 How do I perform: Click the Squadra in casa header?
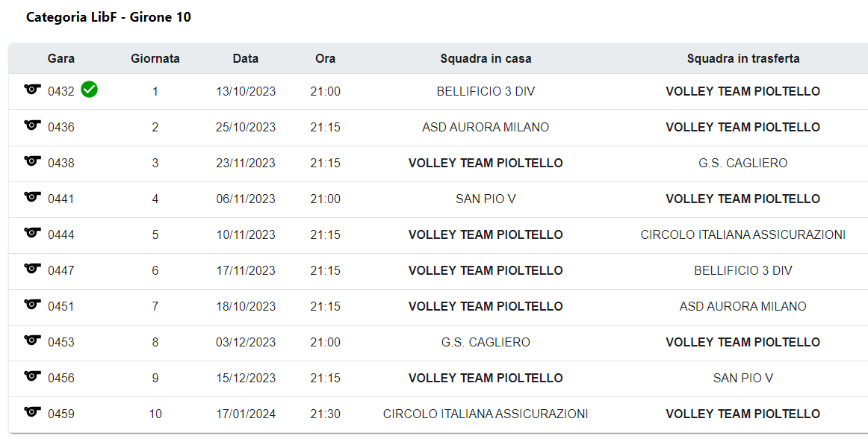pyautogui.click(x=486, y=59)
